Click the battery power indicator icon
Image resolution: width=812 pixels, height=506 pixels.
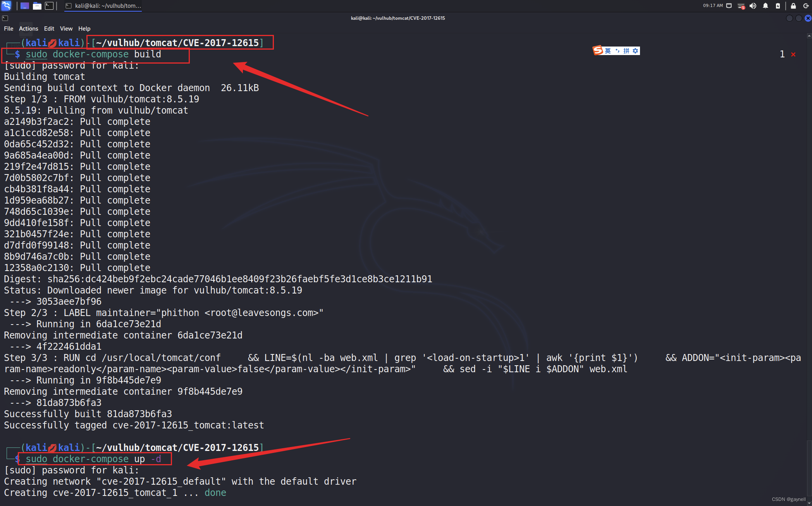778,6
